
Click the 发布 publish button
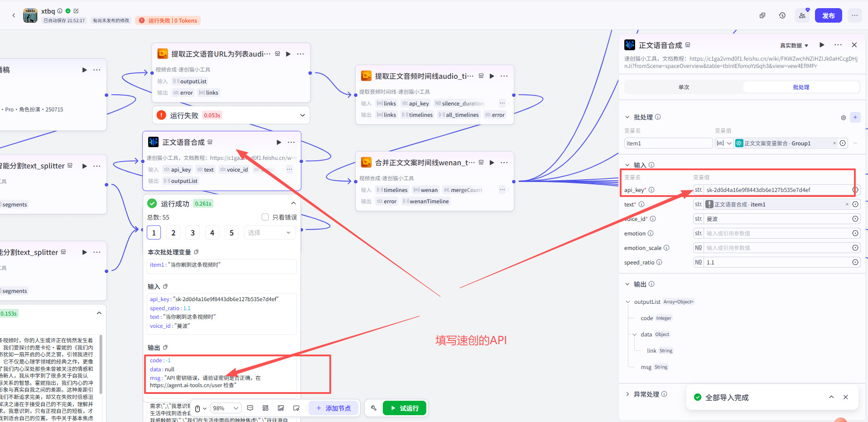(828, 15)
